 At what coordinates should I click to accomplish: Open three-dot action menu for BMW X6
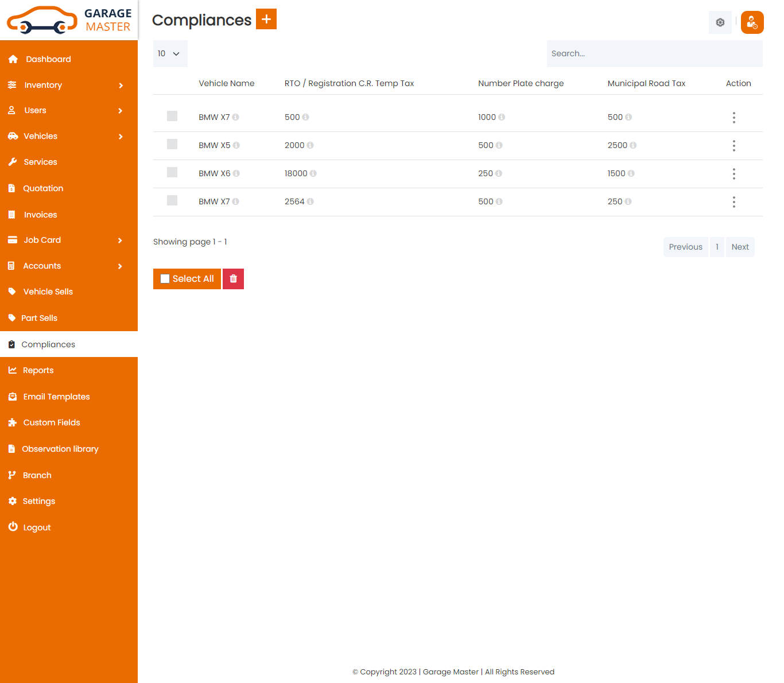click(733, 174)
